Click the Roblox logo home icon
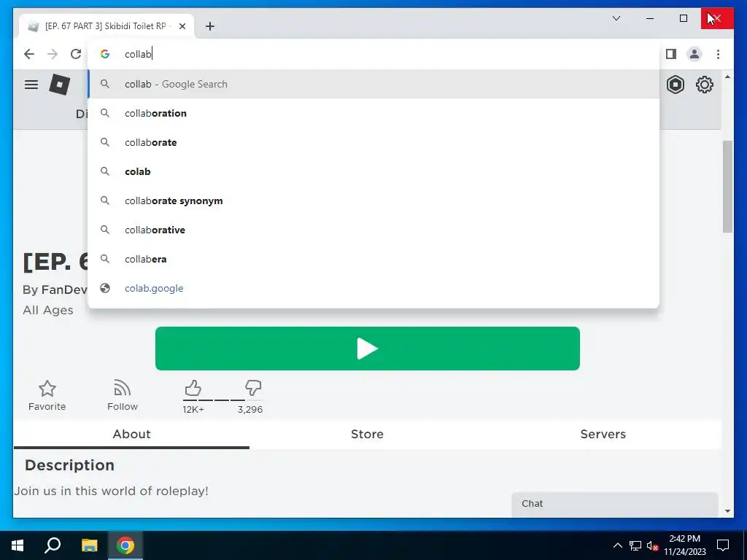 (x=60, y=85)
